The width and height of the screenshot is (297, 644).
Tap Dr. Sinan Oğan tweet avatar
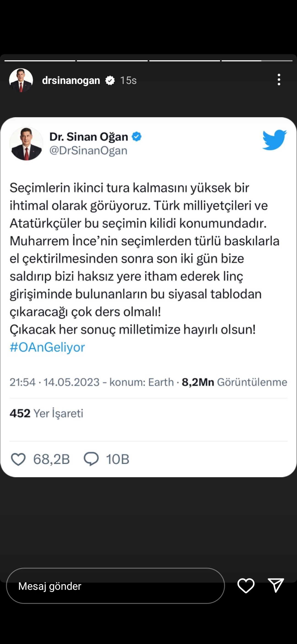[26, 143]
